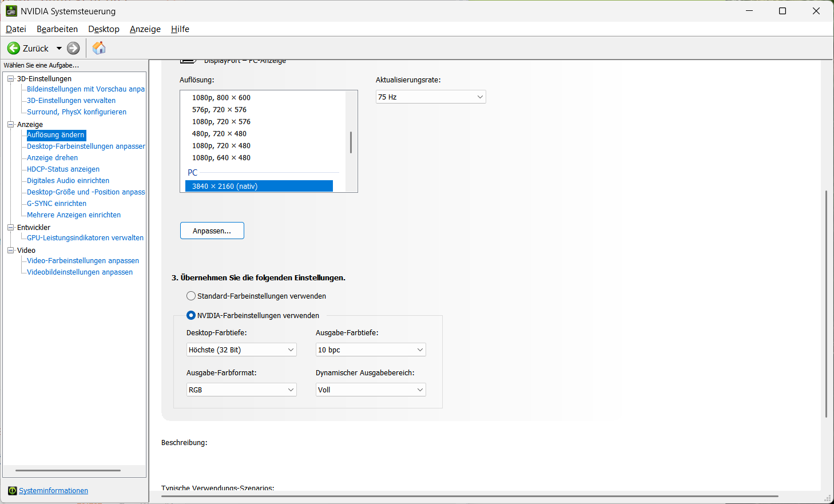834x504 pixels.
Task: Select resolution 1080p, 640 × 480
Action: pyautogui.click(x=221, y=158)
